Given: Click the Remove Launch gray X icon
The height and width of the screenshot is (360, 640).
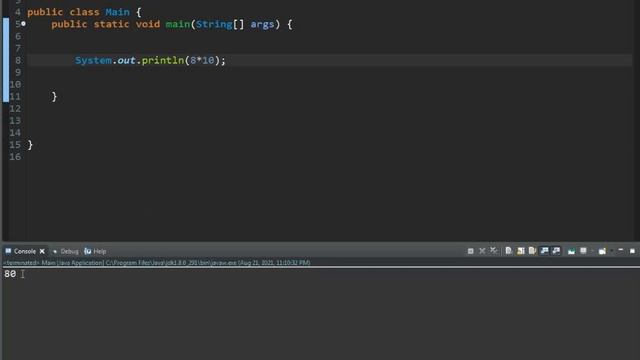Looking at the screenshot, I should click(x=482, y=251).
